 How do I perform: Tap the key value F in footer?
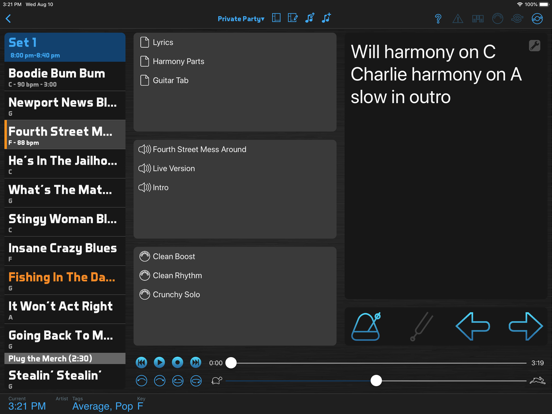(x=140, y=406)
